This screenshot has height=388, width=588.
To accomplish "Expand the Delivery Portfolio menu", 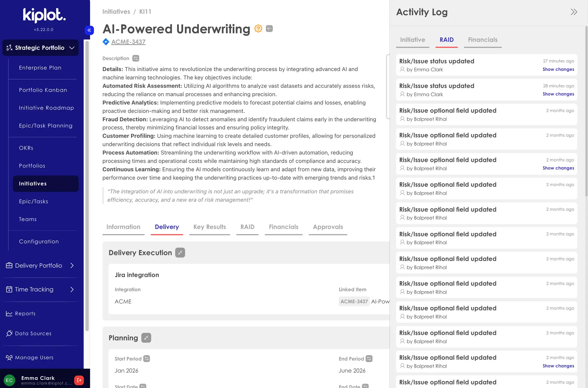I will pyautogui.click(x=40, y=265).
